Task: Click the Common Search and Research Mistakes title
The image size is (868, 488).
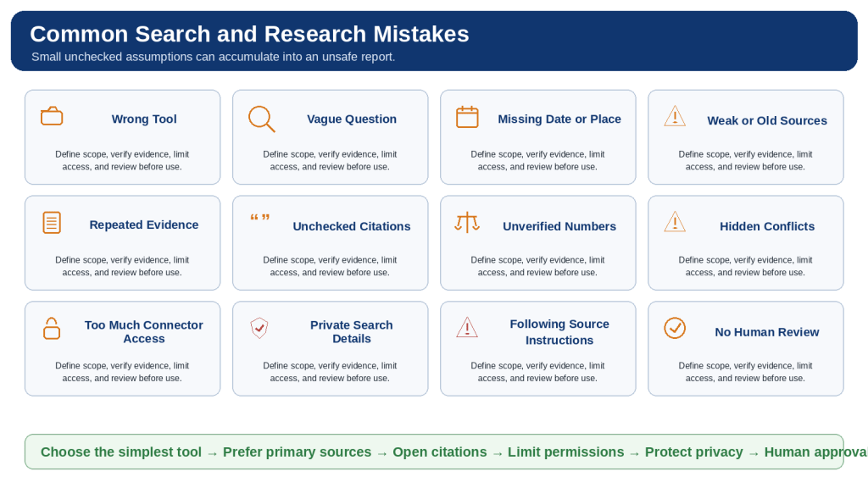Action: point(249,34)
